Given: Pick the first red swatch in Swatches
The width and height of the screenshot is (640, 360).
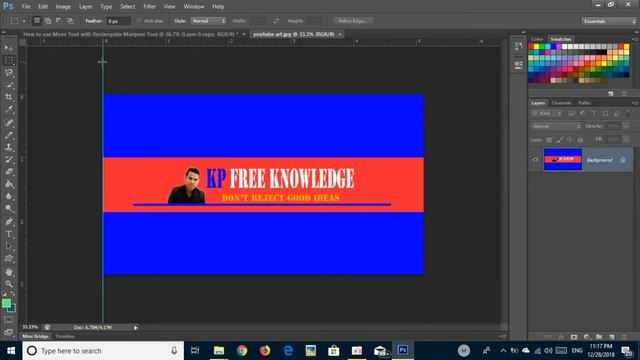Looking at the screenshot, I should tap(531, 47).
